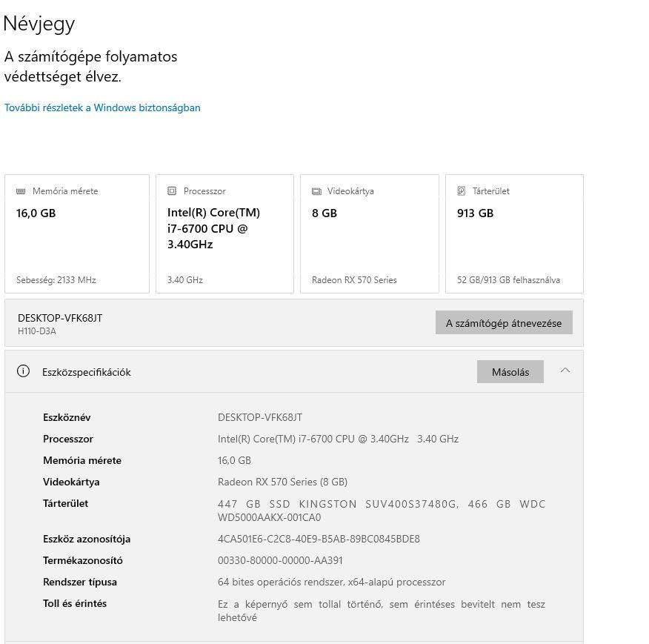
Task: Click the Sebesség: 2133 MHz text
Action: pyautogui.click(x=56, y=280)
